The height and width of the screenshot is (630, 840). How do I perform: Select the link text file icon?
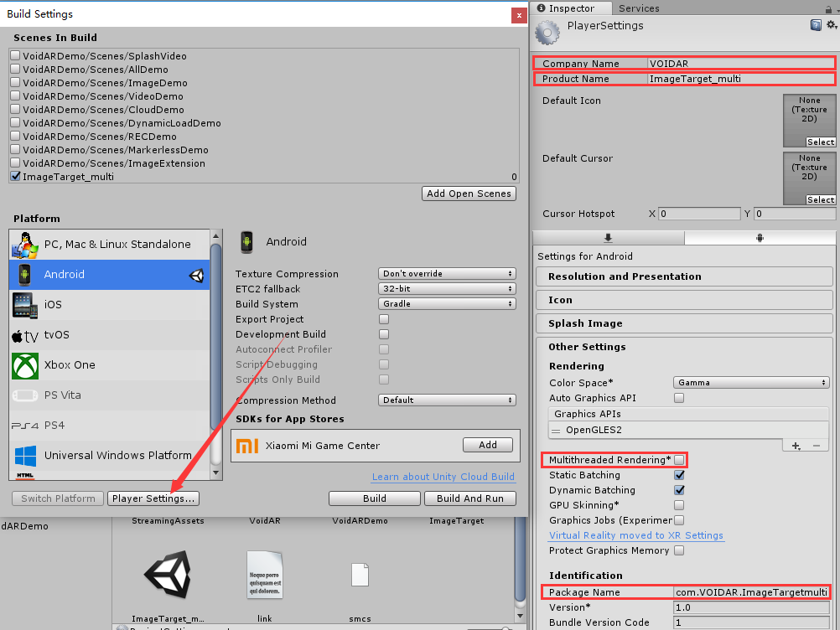point(265,576)
